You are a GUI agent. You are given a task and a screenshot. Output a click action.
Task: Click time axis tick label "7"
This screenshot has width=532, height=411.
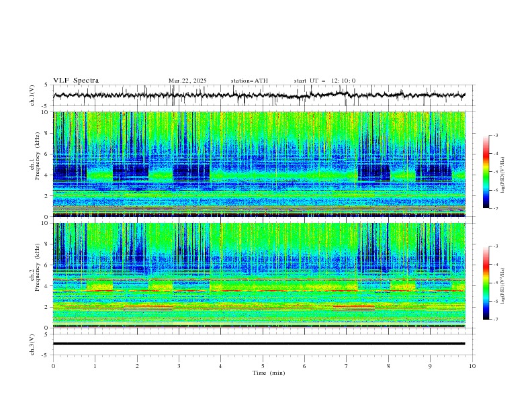pyautogui.click(x=347, y=366)
